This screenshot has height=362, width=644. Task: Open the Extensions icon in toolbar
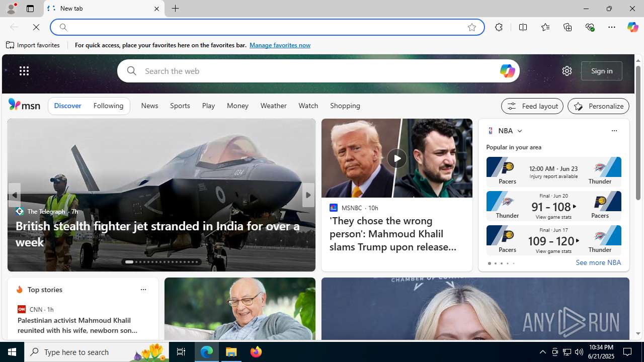coord(499,27)
